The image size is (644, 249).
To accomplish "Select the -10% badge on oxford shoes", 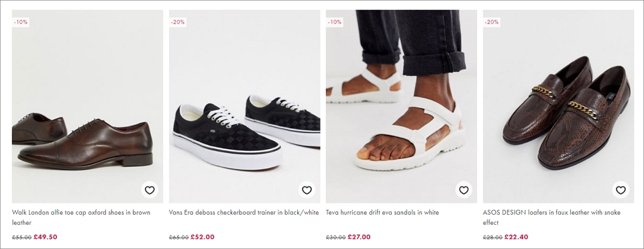I will [x=21, y=22].
